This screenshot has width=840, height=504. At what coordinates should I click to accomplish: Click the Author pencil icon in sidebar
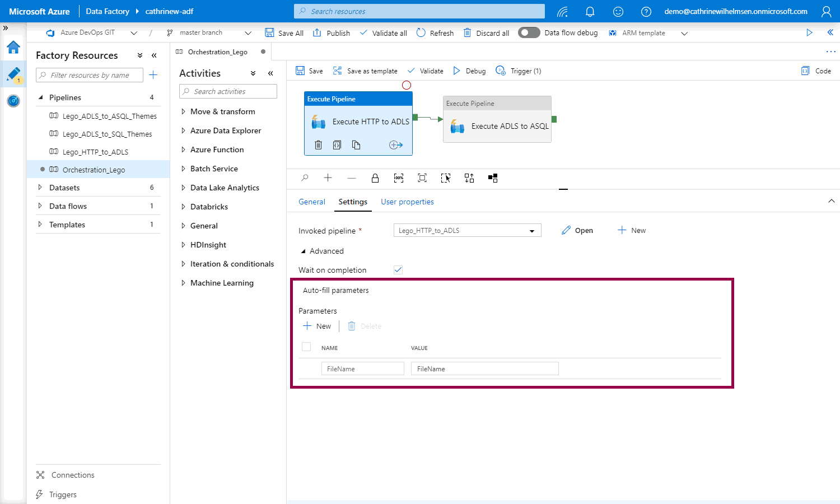[x=13, y=74]
